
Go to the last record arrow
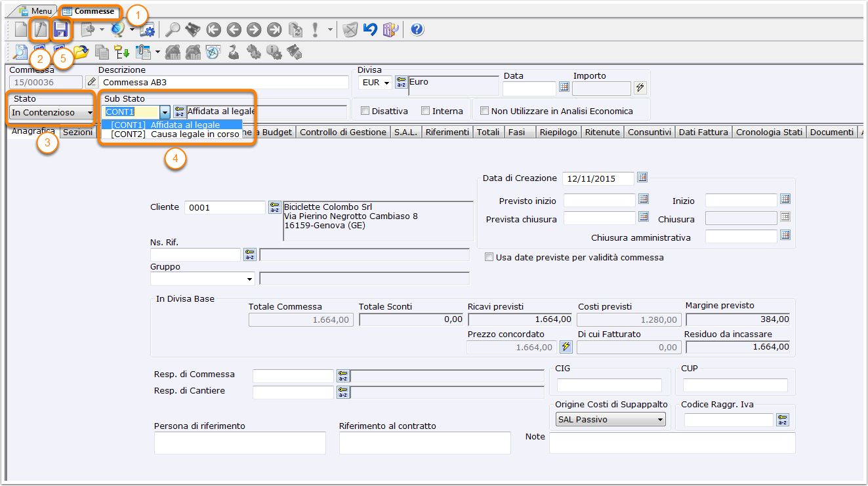point(274,30)
